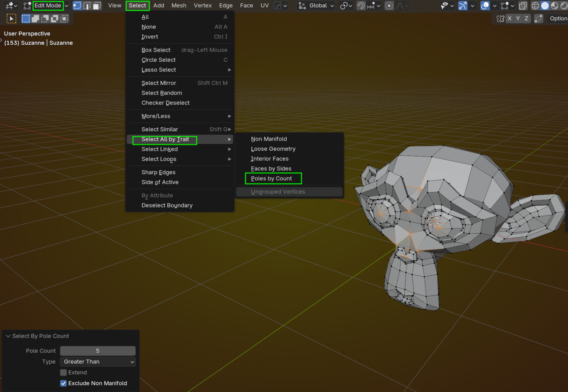
Task: Open the UV sync selection dropdown
Action: (280, 6)
